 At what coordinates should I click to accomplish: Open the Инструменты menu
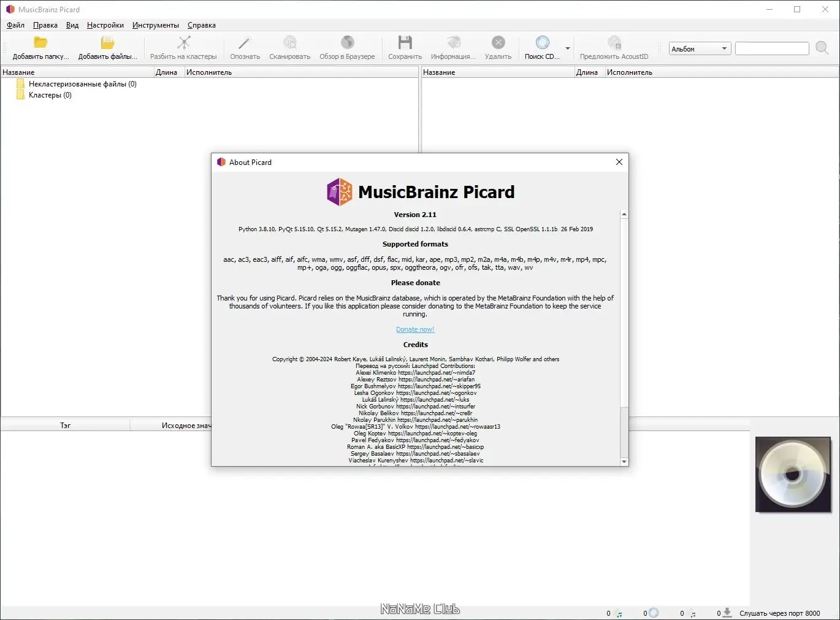[156, 25]
